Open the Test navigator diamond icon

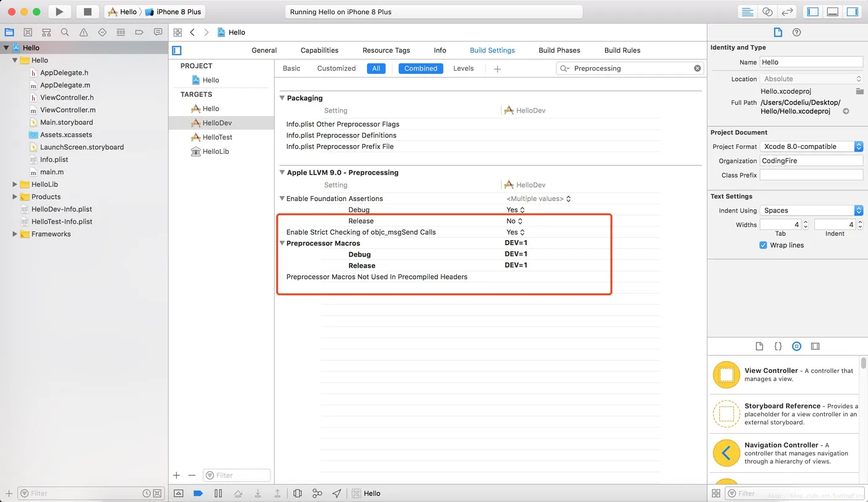click(x=102, y=32)
